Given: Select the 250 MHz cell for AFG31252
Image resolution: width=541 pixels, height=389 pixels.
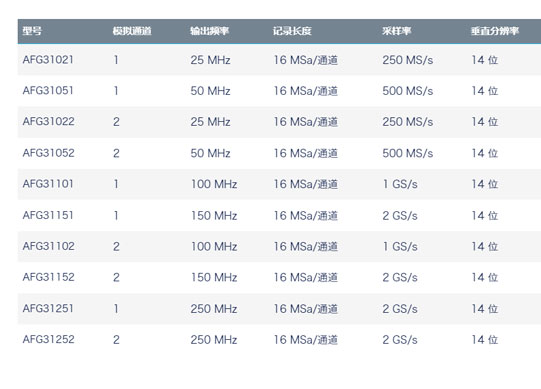Looking at the screenshot, I should point(214,340).
